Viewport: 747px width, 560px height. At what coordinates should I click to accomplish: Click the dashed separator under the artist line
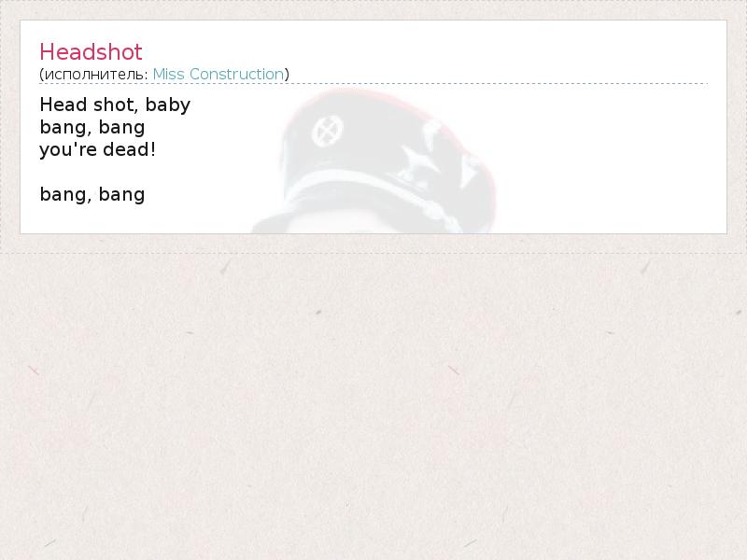(x=373, y=83)
